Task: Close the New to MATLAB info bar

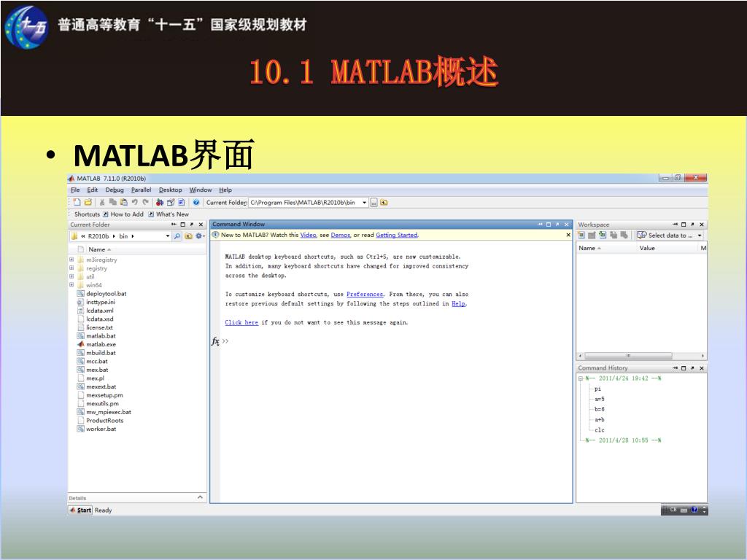Action: point(568,236)
